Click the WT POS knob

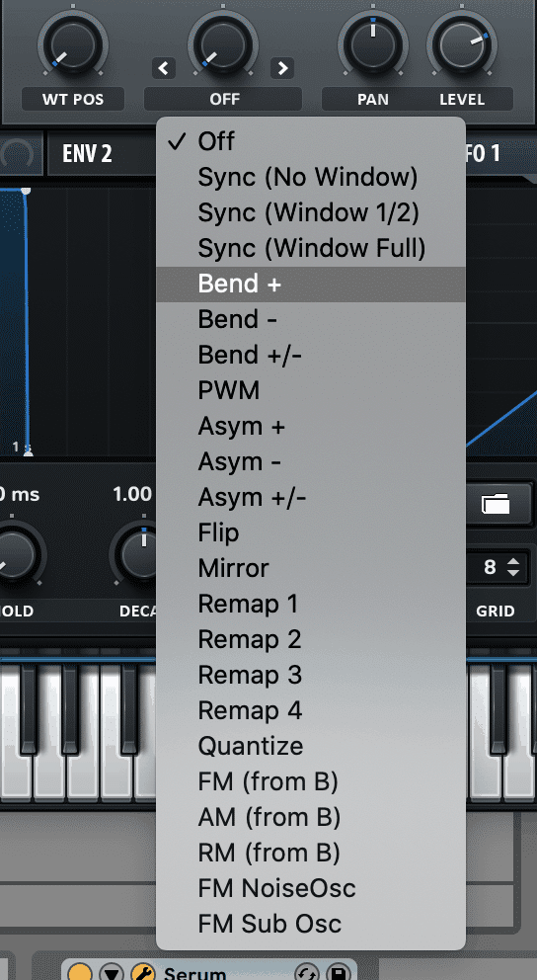point(72,45)
